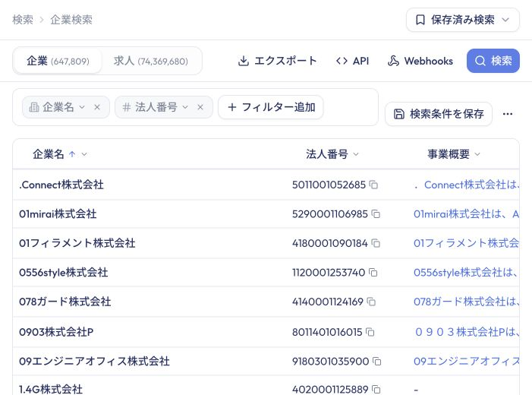Image resolution: width=532 pixels, height=395 pixels.
Task: Open the three-dot more options menu
Action: pyautogui.click(x=508, y=114)
